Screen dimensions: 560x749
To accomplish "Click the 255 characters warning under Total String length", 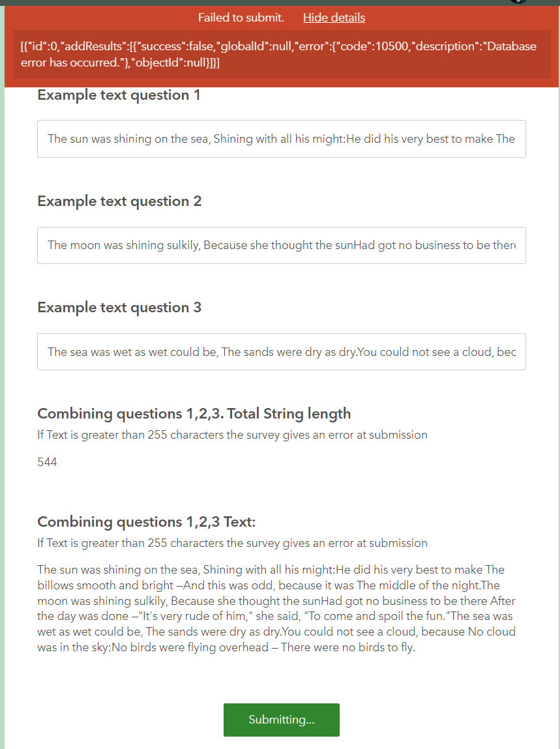I will click(231, 435).
